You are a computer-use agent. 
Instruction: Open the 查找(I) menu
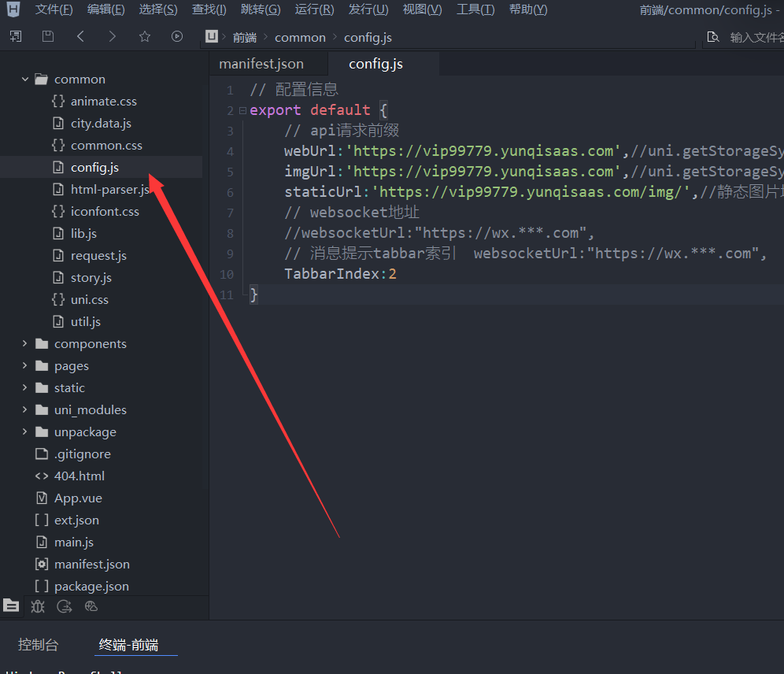coord(209,9)
